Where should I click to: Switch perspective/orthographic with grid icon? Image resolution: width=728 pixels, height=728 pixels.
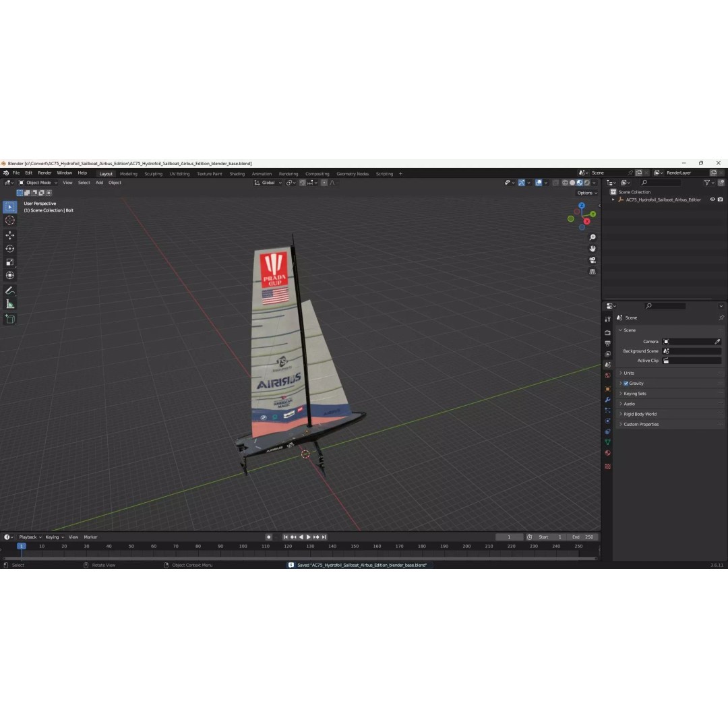593,272
